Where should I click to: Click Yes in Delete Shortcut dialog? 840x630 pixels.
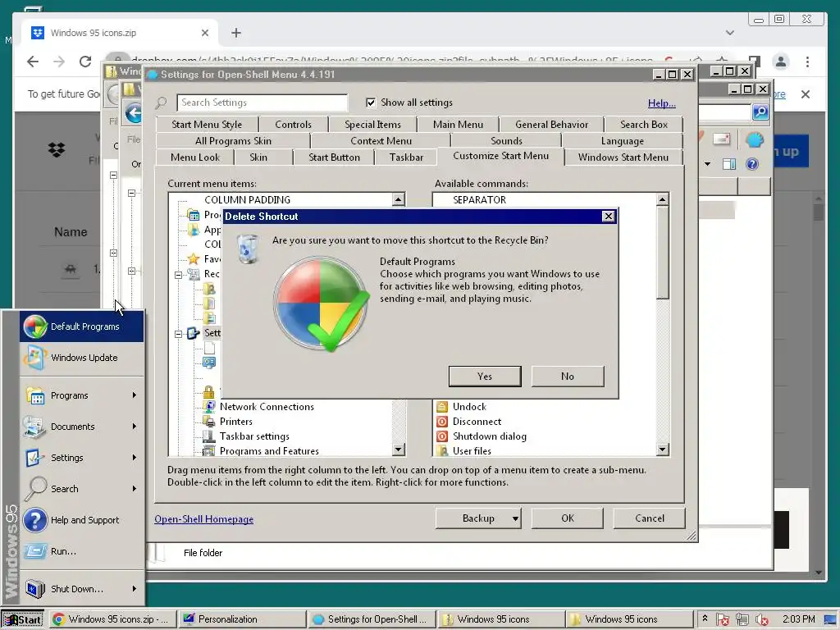[x=485, y=376]
